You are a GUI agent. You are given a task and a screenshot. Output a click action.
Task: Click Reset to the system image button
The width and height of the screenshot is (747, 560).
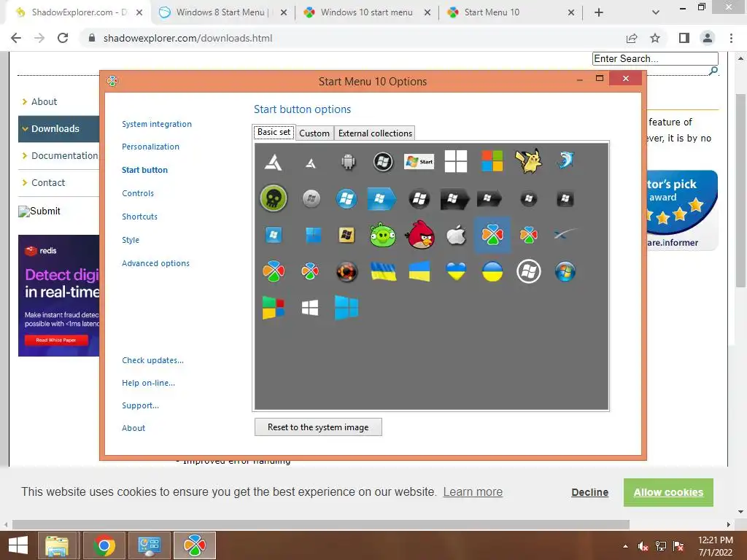point(318,427)
